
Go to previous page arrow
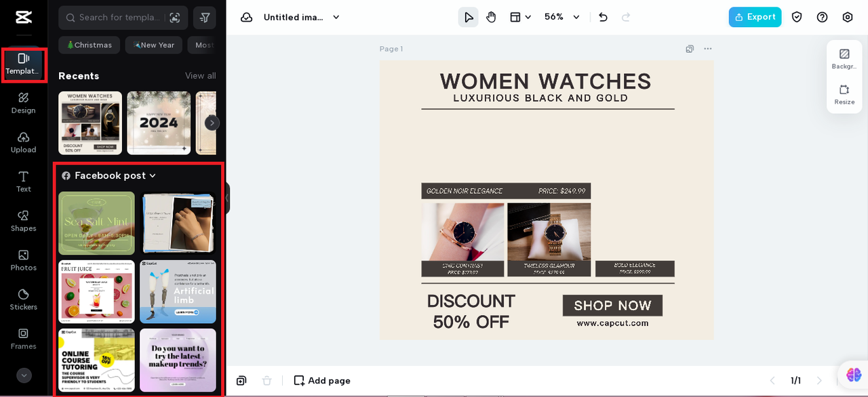(772, 381)
